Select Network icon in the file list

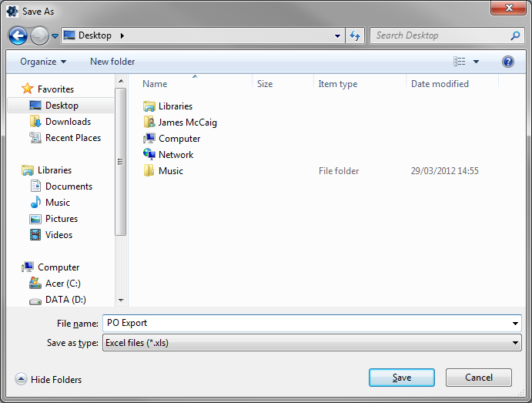pos(149,154)
